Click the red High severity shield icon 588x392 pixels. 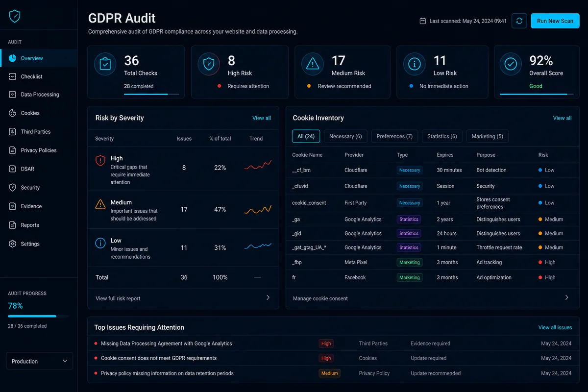(100, 160)
